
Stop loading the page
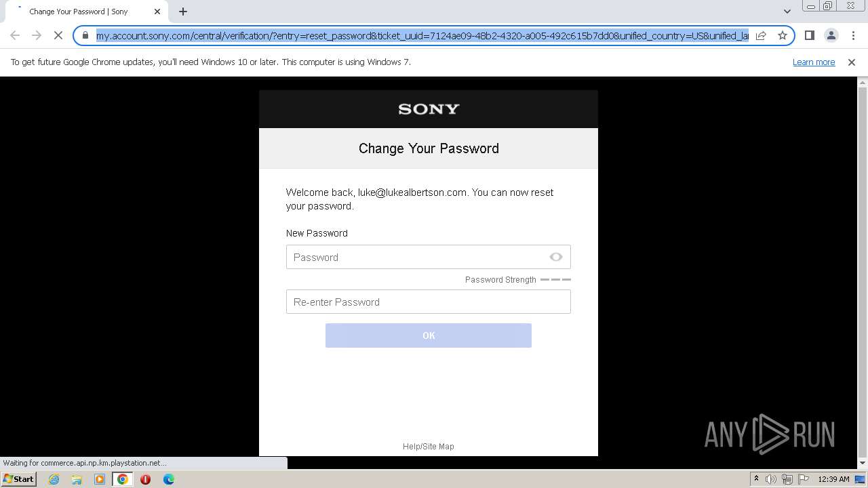click(58, 35)
